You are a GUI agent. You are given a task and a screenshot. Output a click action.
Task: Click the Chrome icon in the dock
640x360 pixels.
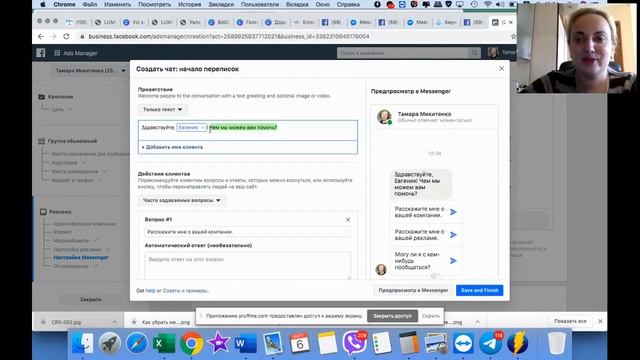click(191, 343)
